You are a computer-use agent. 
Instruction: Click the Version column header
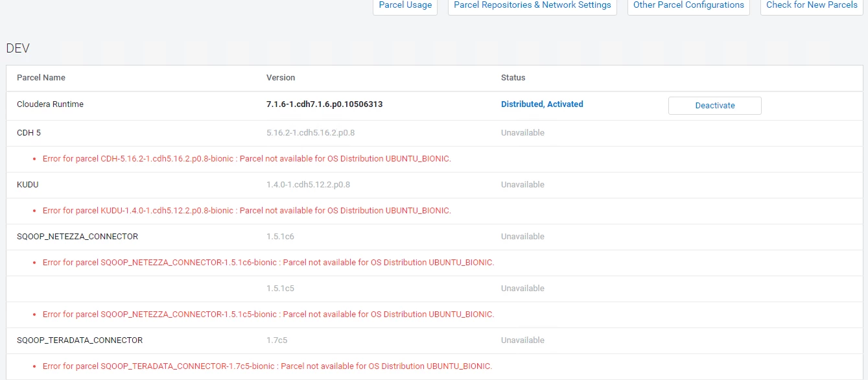[x=281, y=78]
